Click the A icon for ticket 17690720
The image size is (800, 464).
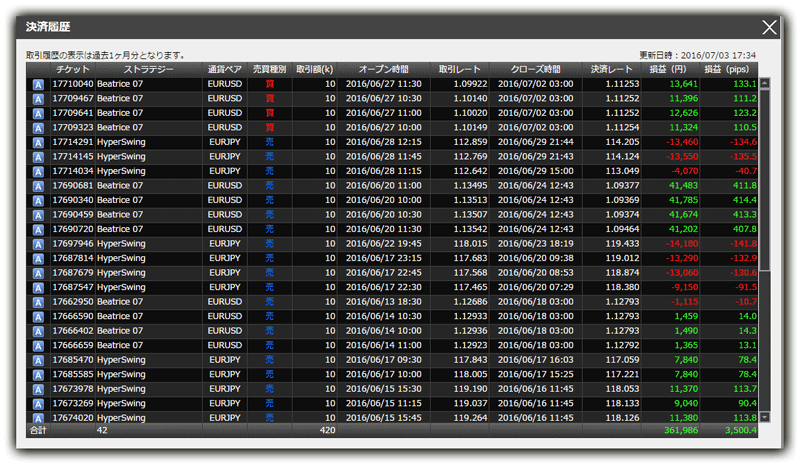[x=38, y=230]
